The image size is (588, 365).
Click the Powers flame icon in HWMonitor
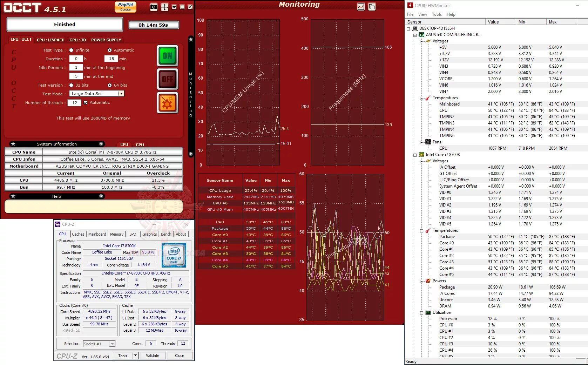click(x=428, y=281)
